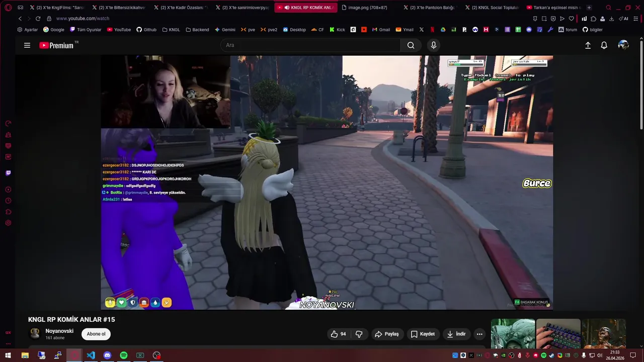Open the sidebar Player icon
644x362 pixels.
point(8,190)
